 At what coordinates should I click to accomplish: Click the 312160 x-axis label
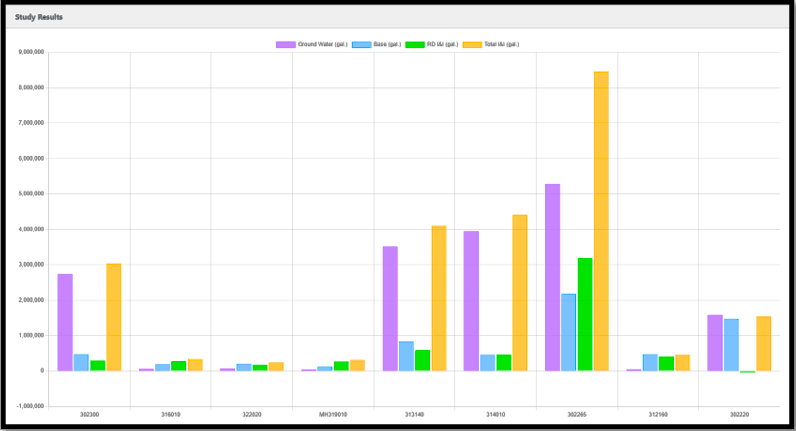pyautogui.click(x=658, y=412)
